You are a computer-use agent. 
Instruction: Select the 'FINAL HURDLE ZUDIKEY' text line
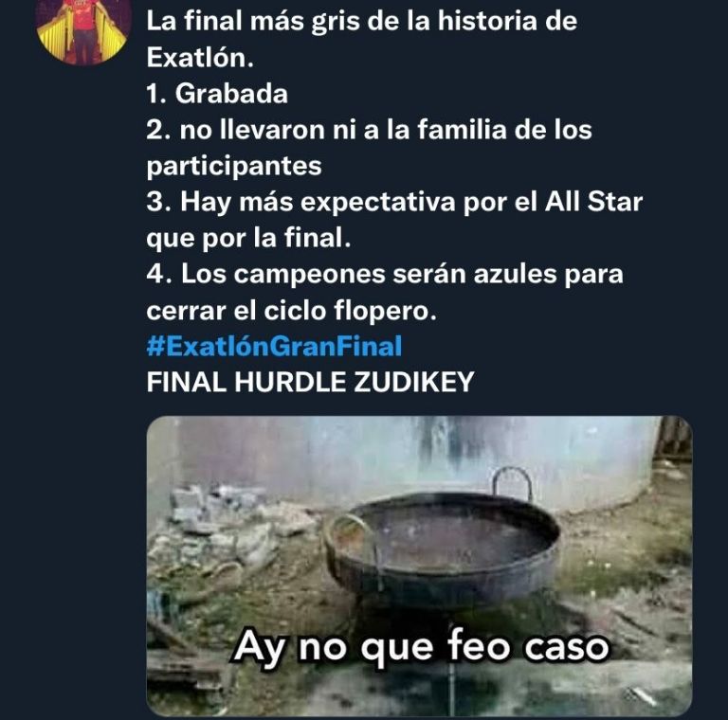click(310, 382)
